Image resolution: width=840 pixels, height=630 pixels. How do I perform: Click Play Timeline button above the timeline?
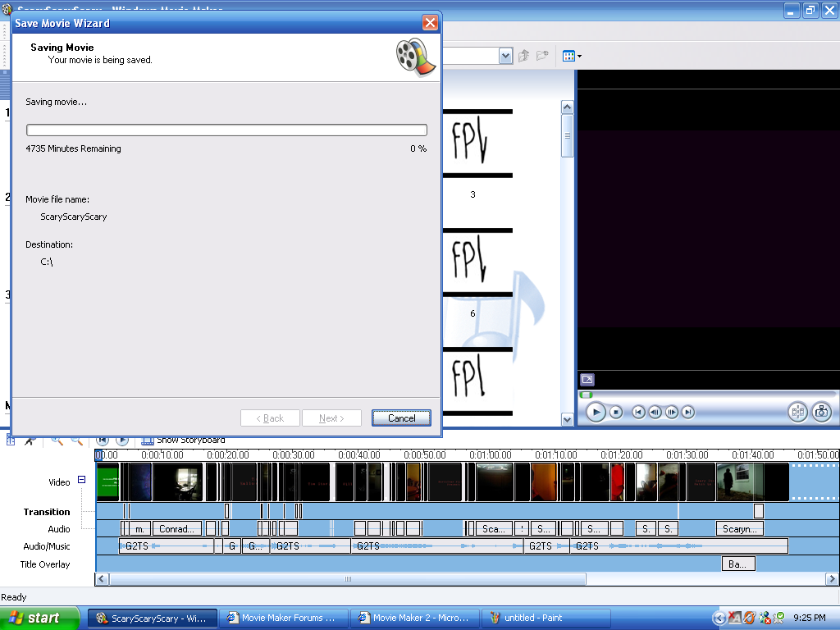[122, 441]
